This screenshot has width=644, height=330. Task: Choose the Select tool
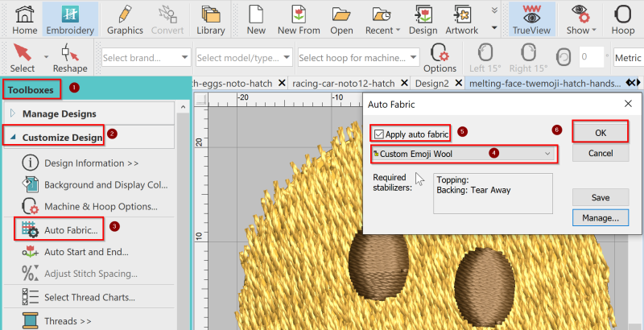(x=23, y=57)
